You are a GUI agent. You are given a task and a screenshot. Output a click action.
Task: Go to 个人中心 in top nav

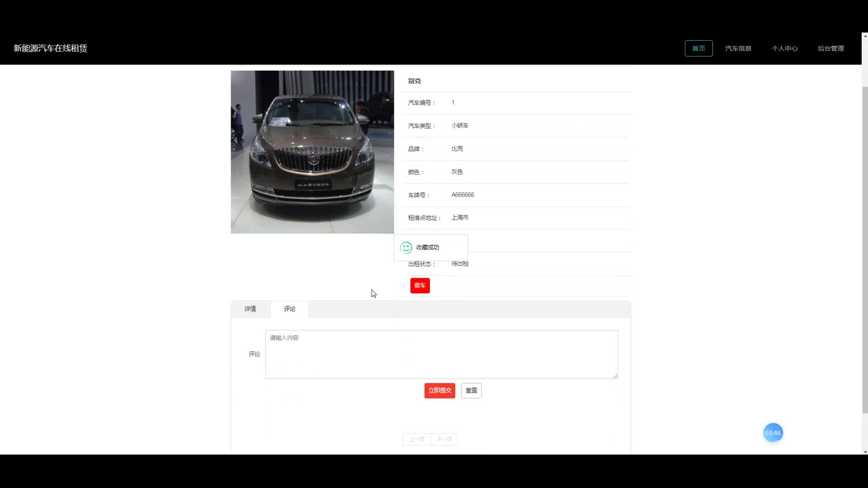[784, 48]
